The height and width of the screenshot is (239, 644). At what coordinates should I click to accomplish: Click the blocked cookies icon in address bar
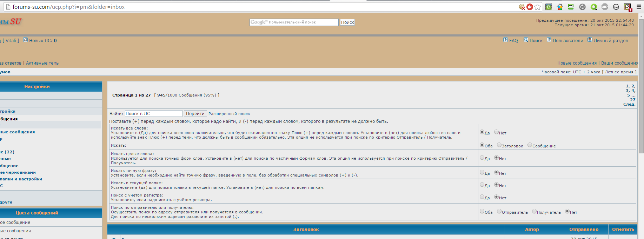522,7
